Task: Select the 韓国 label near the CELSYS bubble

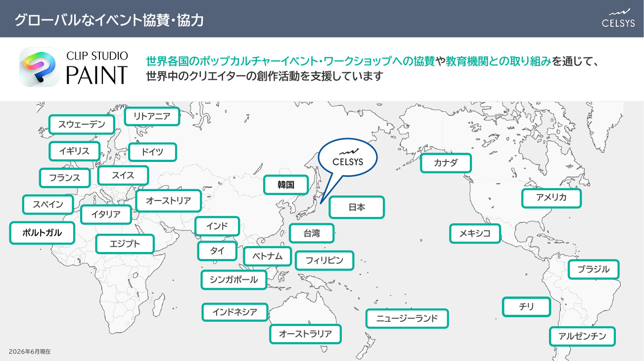Action: (x=286, y=185)
